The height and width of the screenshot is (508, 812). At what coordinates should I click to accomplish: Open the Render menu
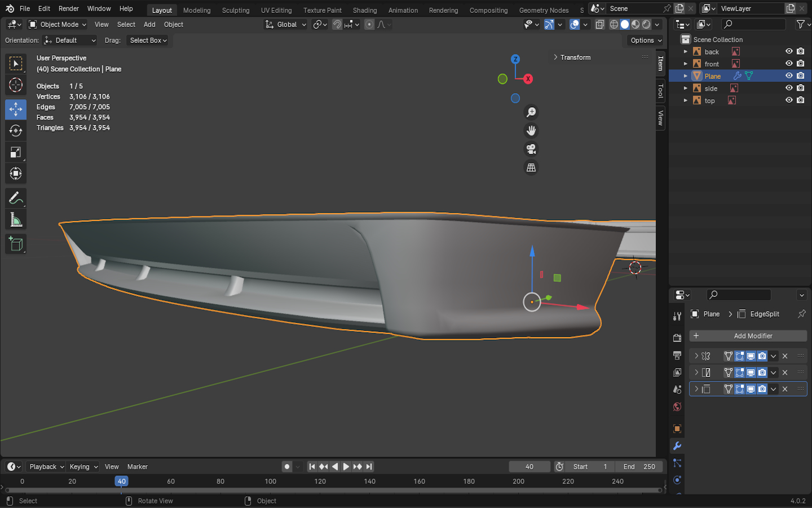[x=69, y=8]
